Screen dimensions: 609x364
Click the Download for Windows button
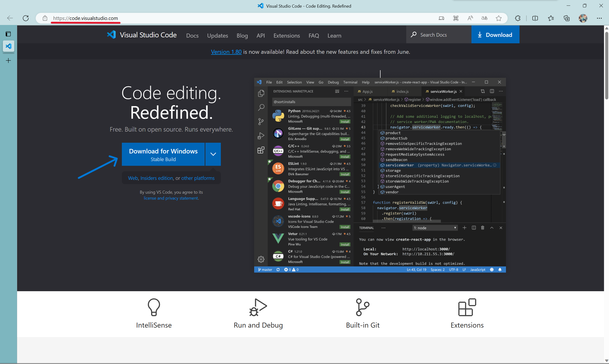[163, 154]
